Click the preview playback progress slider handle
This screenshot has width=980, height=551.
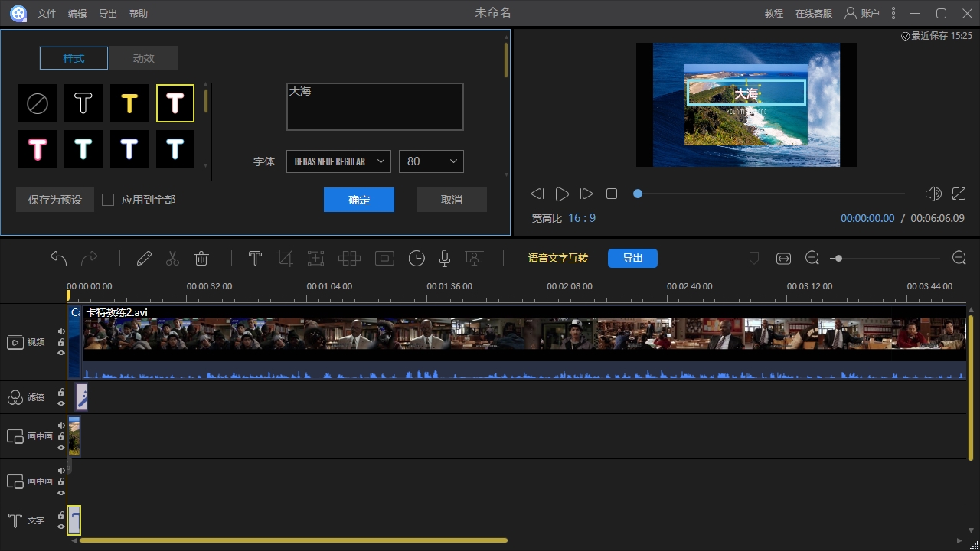[637, 194]
